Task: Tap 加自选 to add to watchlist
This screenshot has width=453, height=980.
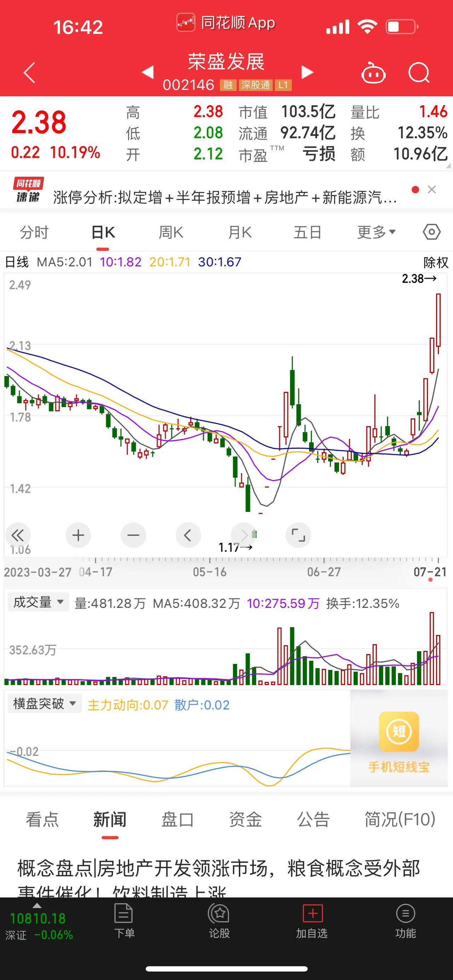Action: click(x=312, y=921)
